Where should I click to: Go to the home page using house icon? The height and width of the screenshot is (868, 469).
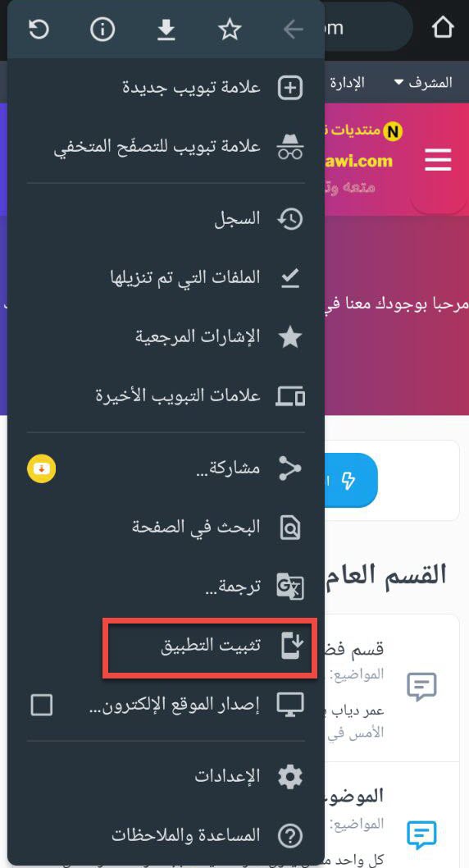443,27
